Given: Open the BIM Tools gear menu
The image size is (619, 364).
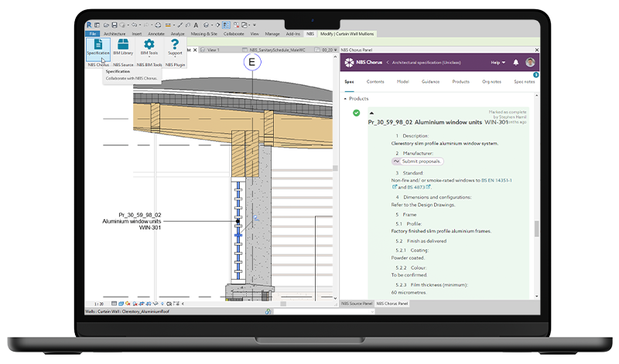Looking at the screenshot, I should point(149,48).
